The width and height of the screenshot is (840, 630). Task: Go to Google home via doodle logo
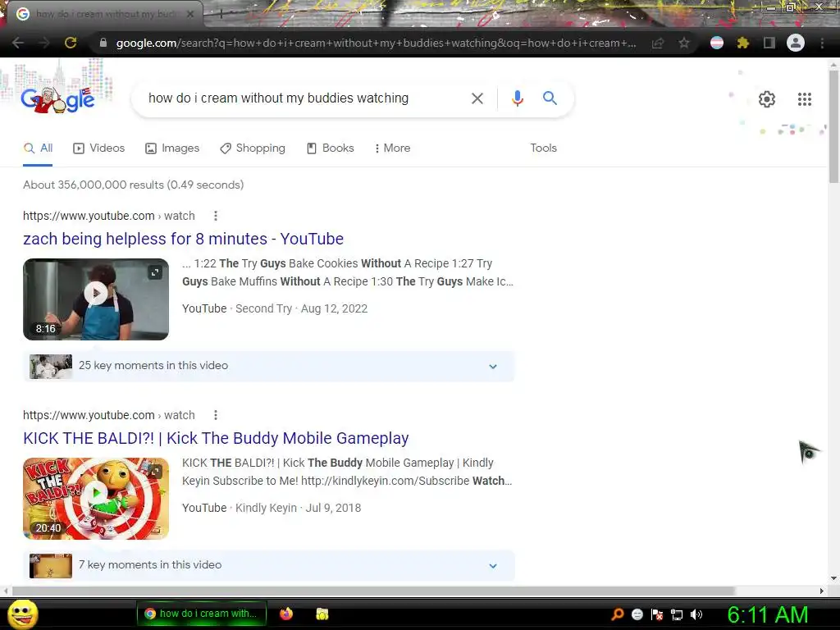[58, 99]
